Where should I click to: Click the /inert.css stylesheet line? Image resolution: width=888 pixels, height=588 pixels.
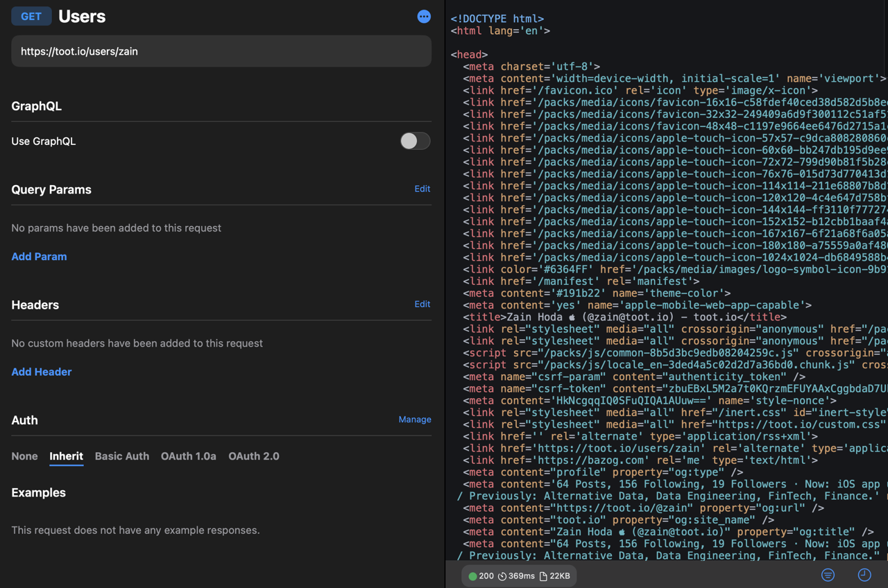pos(676,413)
